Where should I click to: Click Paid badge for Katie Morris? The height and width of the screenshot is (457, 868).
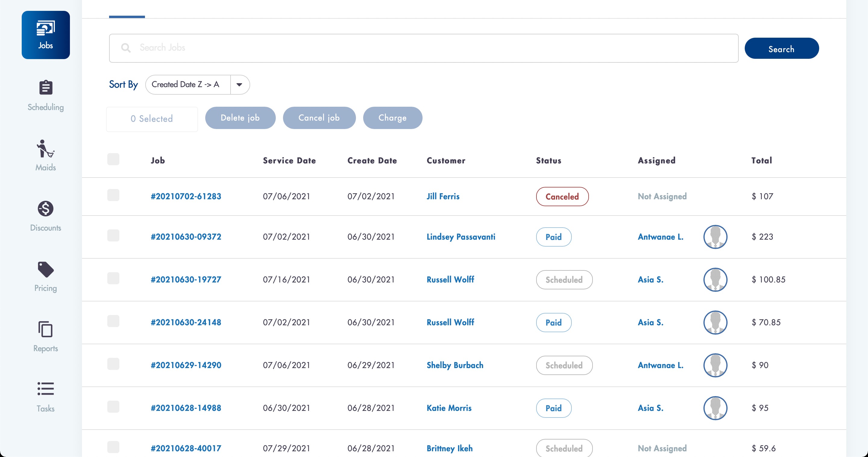click(x=554, y=408)
